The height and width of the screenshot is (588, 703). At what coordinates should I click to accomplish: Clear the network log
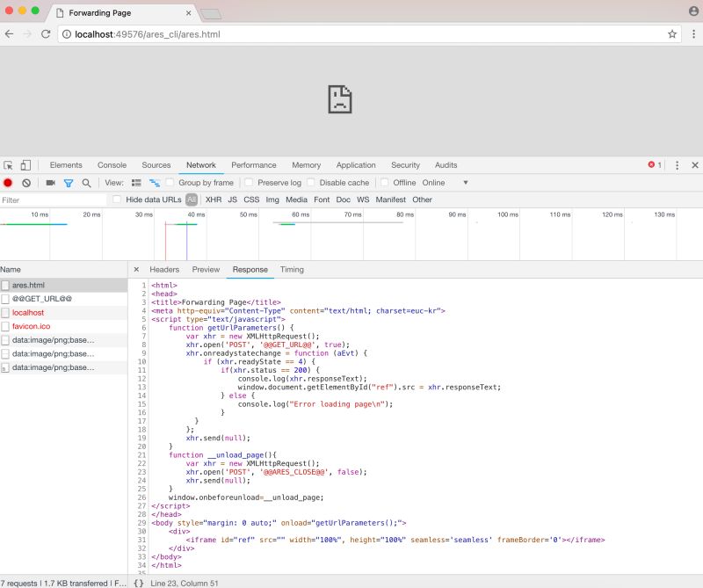point(26,183)
